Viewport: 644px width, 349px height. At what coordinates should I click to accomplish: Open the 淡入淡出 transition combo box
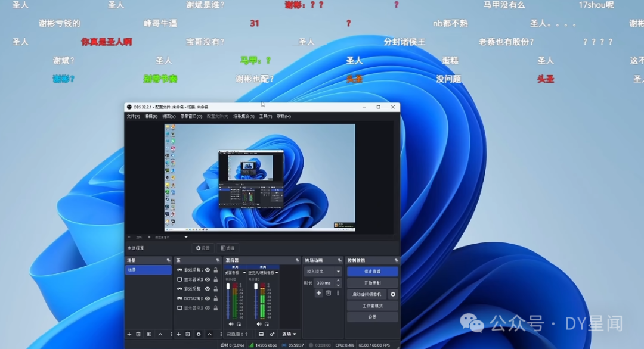(323, 272)
